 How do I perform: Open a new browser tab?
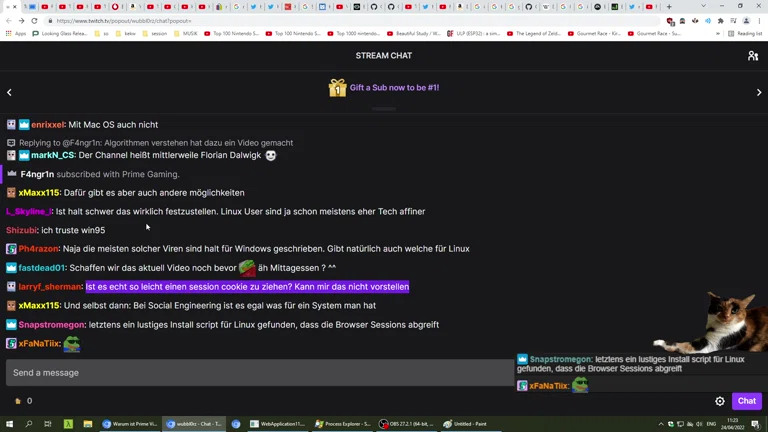pyautogui.click(x=669, y=7)
